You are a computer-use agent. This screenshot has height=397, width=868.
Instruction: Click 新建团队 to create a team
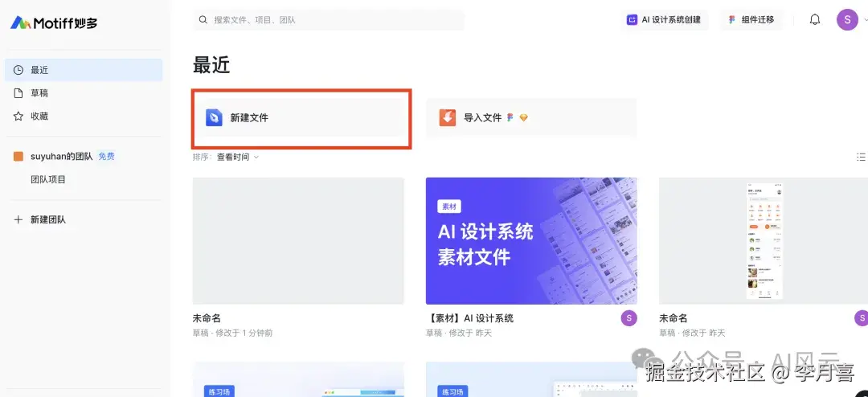pyautogui.click(x=48, y=219)
